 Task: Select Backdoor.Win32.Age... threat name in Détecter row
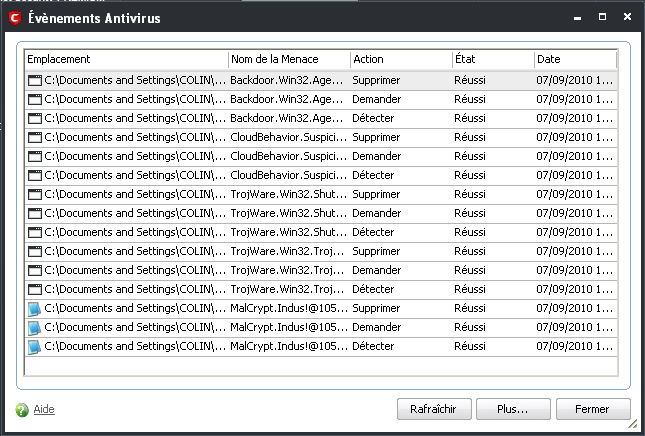pyautogui.click(x=286, y=118)
